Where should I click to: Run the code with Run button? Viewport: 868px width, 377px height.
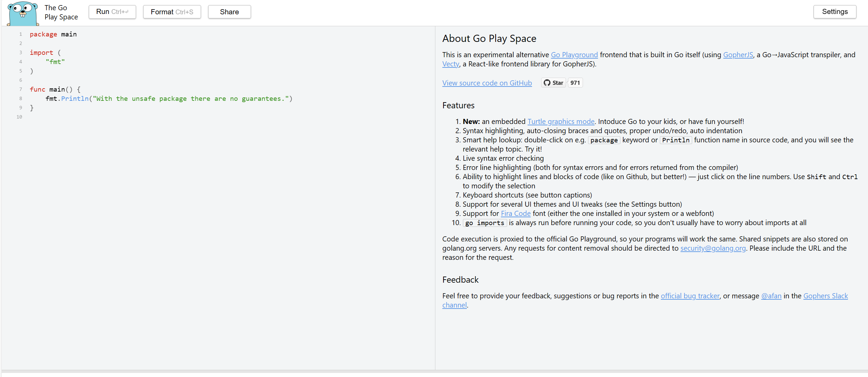tap(112, 12)
